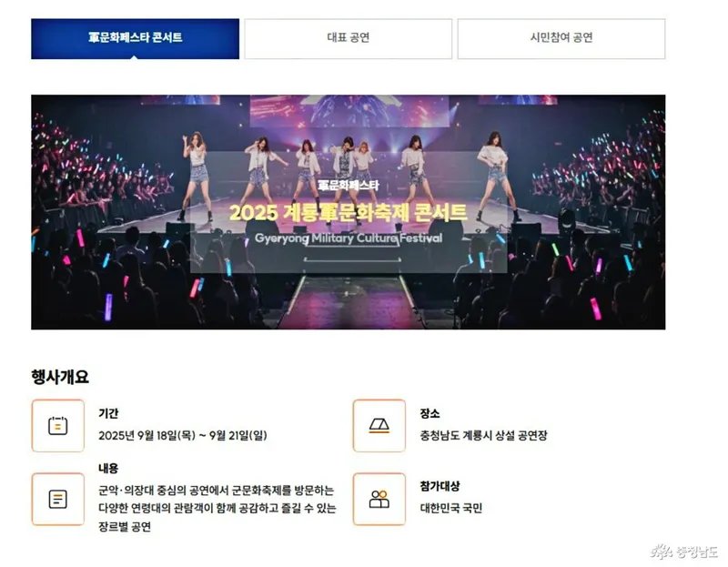Screen dimensions: 728x567
Task: Click the 2025 계룡軍문화축제 콘서트 banner title
Action: tap(349, 212)
